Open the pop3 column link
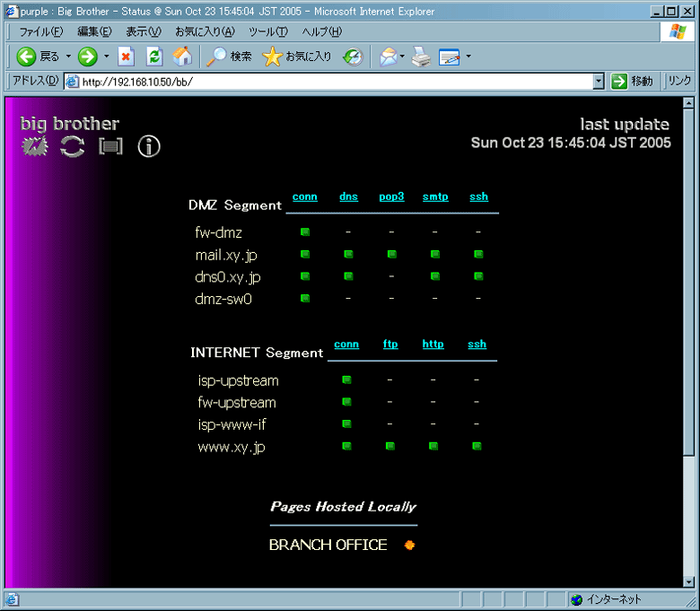Viewport: 700px width, 611px height. pyautogui.click(x=391, y=196)
